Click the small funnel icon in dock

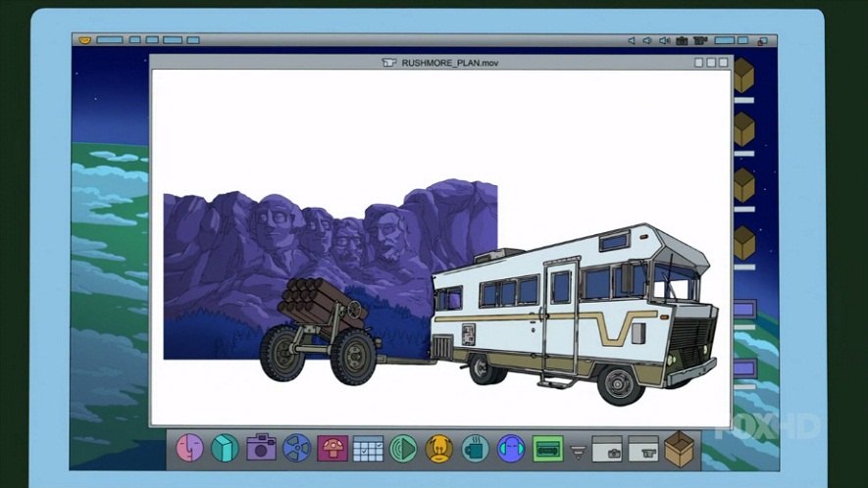click(x=578, y=453)
